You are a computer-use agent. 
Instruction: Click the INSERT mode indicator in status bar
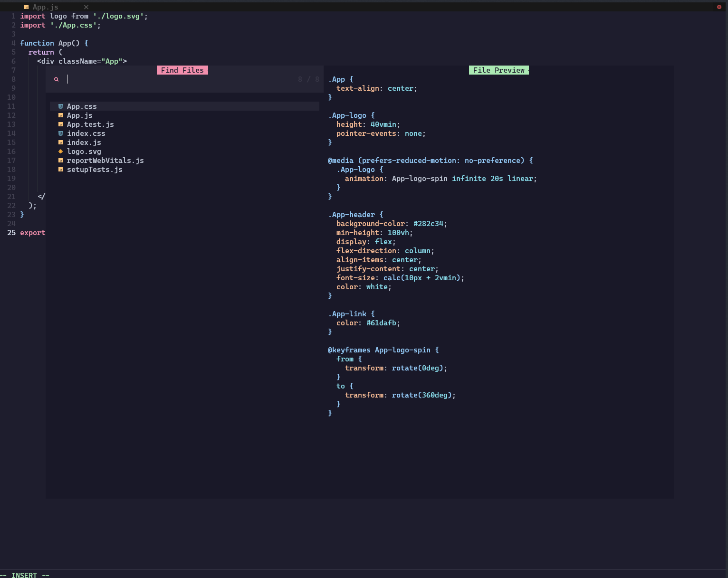click(x=24, y=575)
